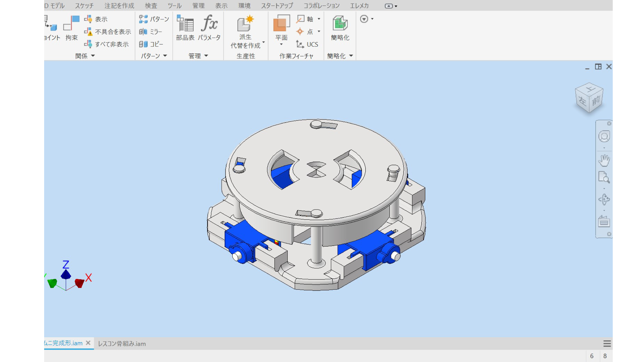Open the コラボレーション ribbon tab
644x362 pixels.
click(x=322, y=6)
